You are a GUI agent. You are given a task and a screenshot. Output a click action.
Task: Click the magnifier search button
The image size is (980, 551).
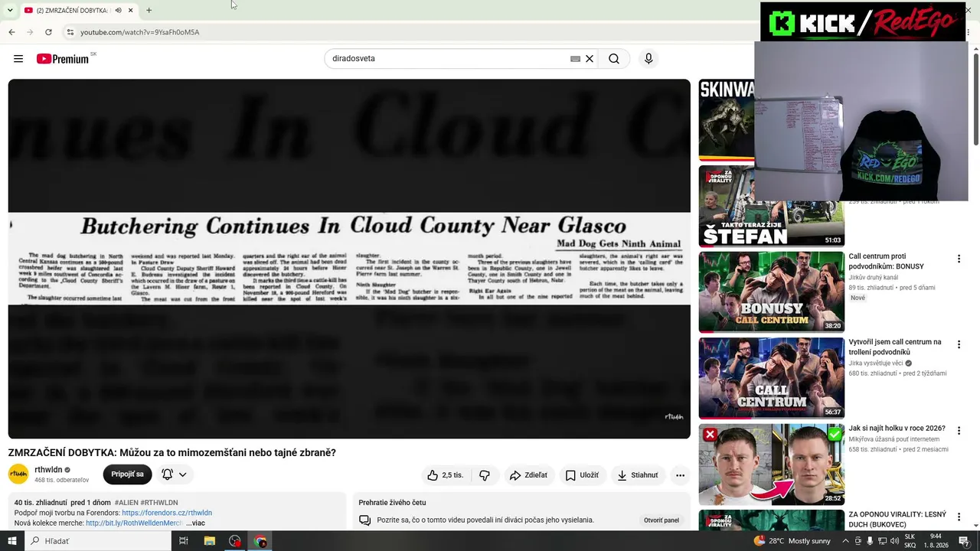pyautogui.click(x=614, y=59)
